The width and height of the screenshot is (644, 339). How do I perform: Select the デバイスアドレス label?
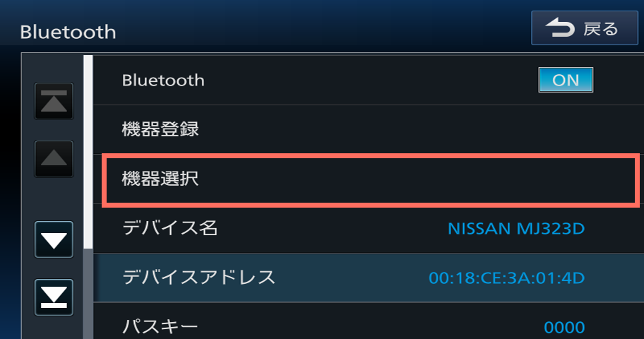tap(198, 277)
